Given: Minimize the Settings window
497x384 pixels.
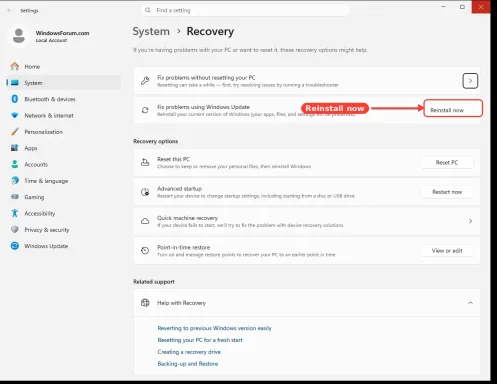Looking at the screenshot, I should (443, 7).
